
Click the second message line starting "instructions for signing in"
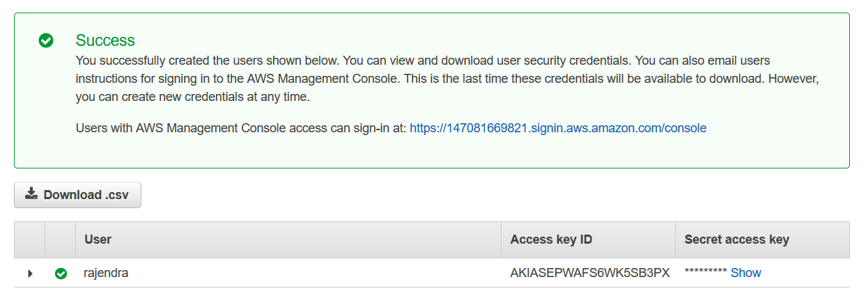pos(446,79)
